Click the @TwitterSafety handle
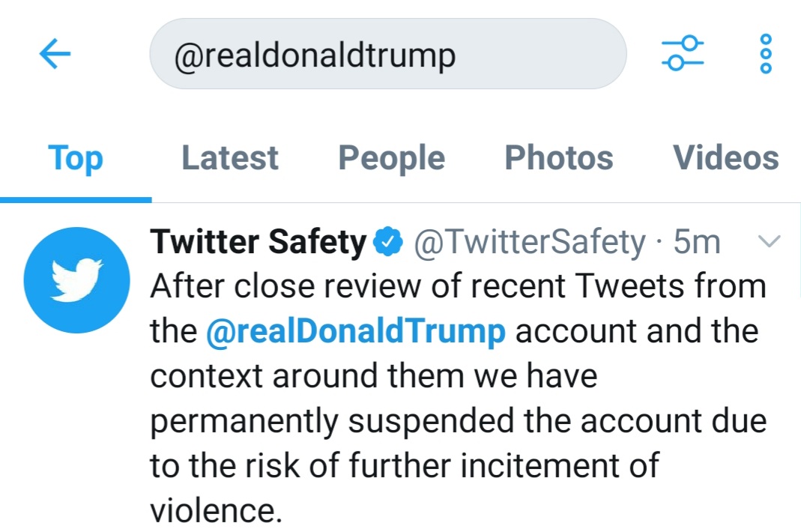The height and width of the screenshot is (532, 801). click(x=529, y=242)
